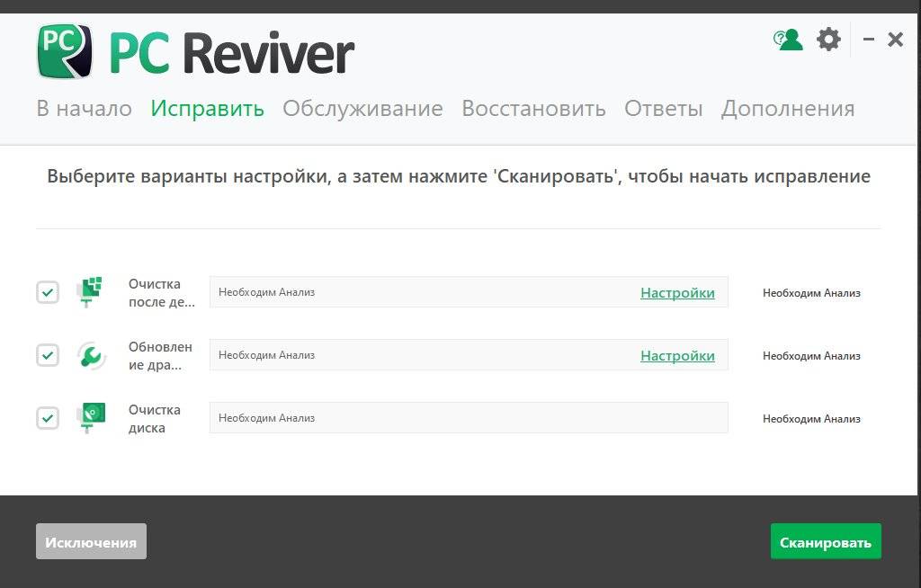Click the uninstall cleanup icon
The image size is (921, 588).
[x=89, y=292]
